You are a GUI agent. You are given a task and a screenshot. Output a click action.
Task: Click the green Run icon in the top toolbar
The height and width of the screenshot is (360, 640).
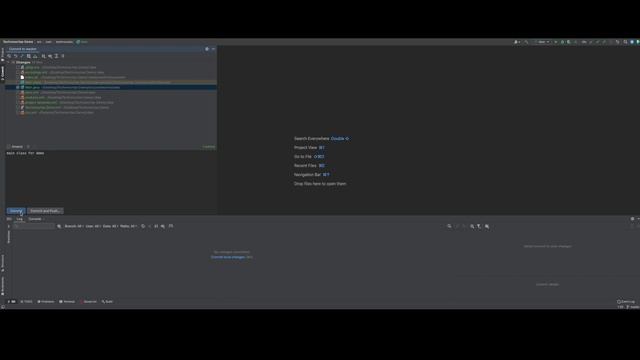click(x=556, y=42)
